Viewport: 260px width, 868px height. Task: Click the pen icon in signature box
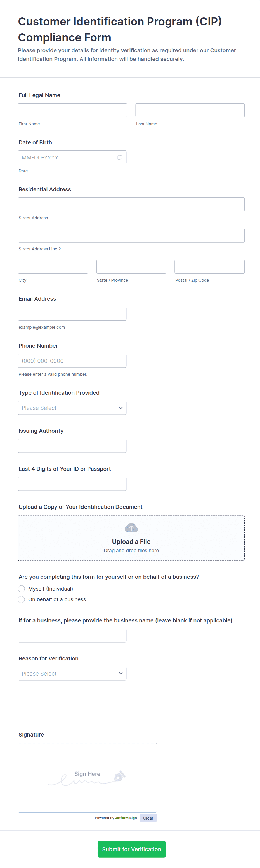click(x=120, y=776)
